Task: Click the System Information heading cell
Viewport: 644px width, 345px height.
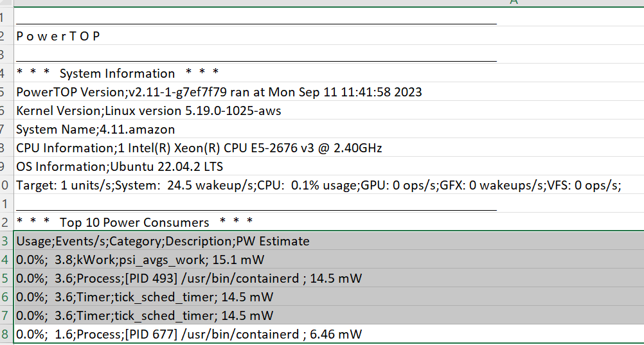Action: pos(118,73)
